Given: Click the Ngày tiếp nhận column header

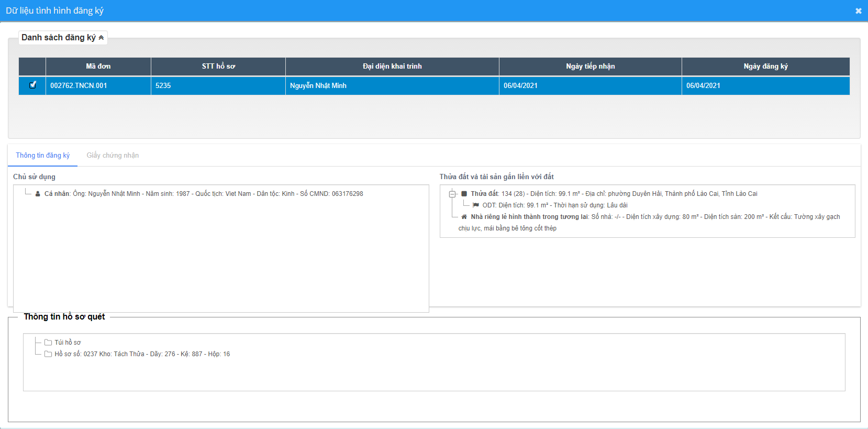Looking at the screenshot, I should click(590, 67).
